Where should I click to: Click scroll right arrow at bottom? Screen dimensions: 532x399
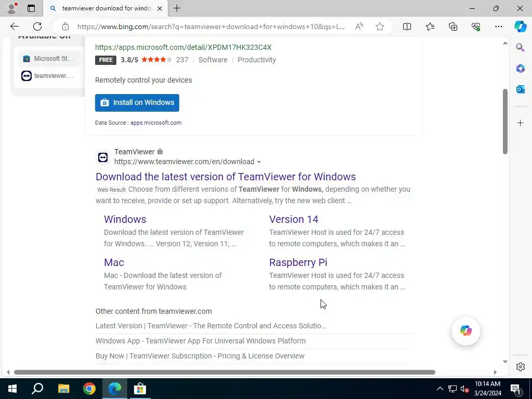[x=495, y=372]
